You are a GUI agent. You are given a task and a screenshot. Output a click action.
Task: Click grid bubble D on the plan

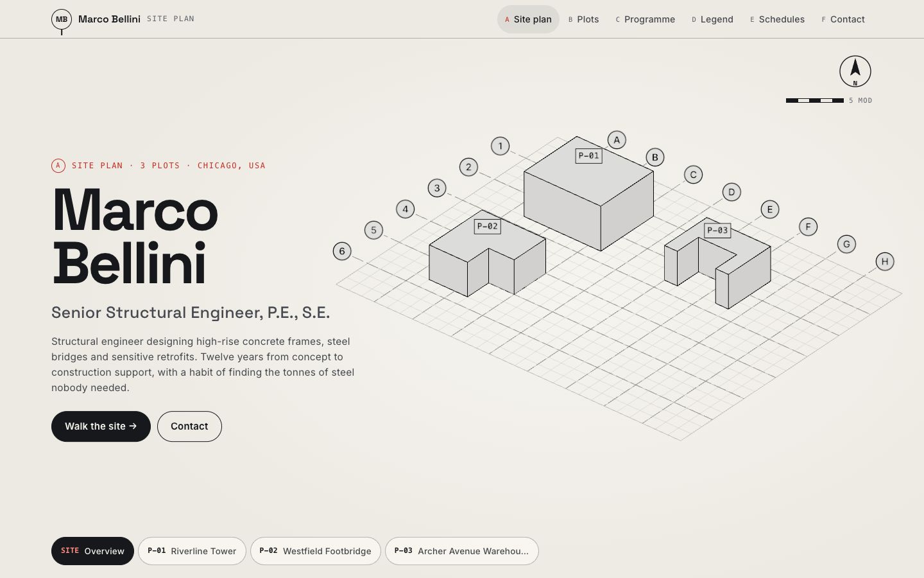(732, 192)
